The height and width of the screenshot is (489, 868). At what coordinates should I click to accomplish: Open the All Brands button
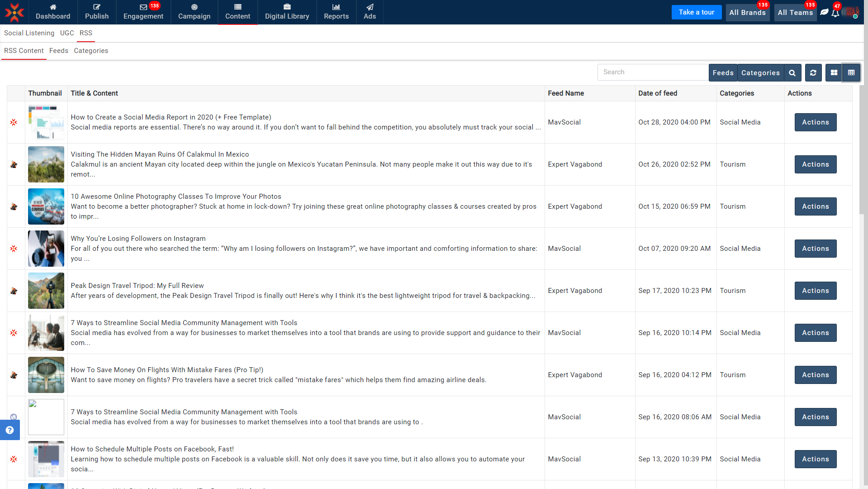tap(747, 13)
